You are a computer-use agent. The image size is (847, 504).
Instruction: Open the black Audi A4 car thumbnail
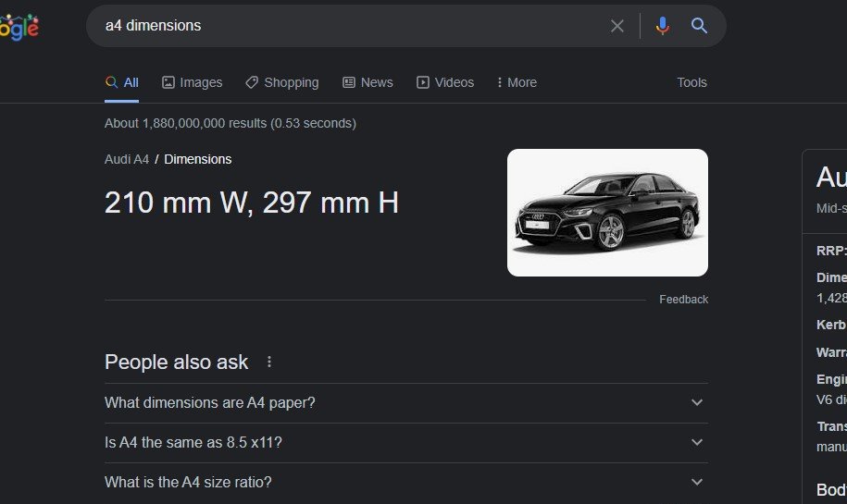[607, 213]
